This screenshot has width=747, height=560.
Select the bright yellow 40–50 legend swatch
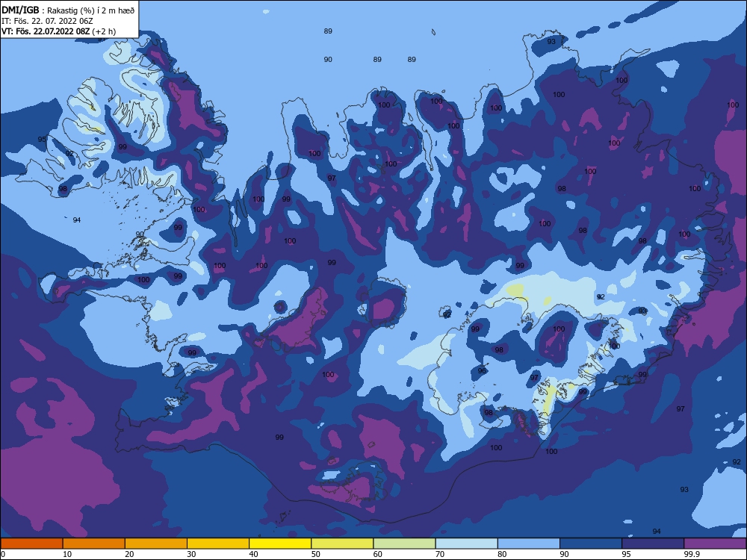pos(280,544)
